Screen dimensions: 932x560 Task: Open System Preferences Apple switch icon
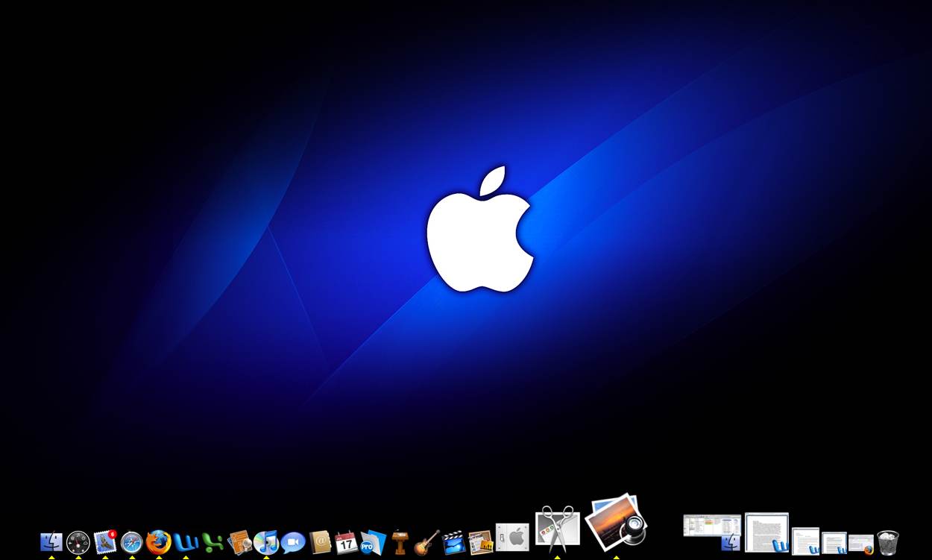(513, 538)
